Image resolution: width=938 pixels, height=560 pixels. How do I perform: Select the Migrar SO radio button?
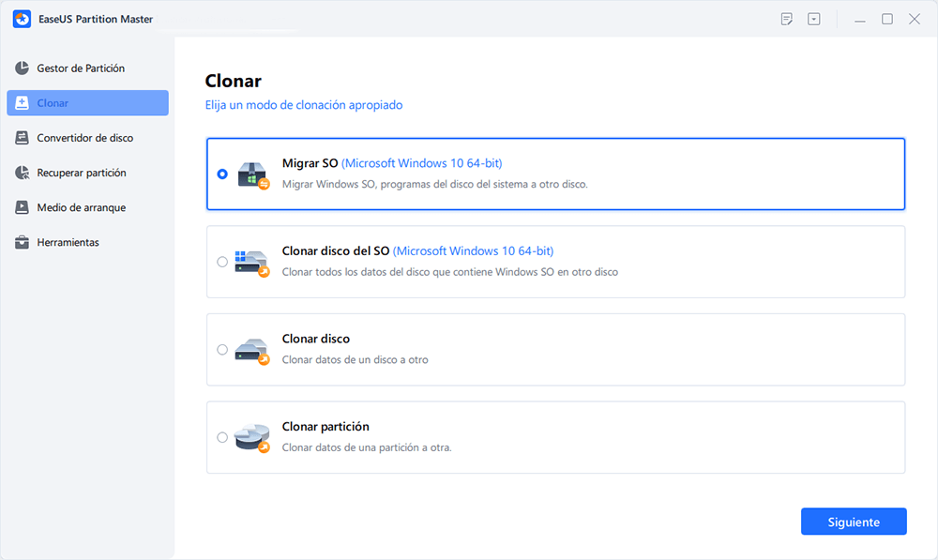point(222,174)
